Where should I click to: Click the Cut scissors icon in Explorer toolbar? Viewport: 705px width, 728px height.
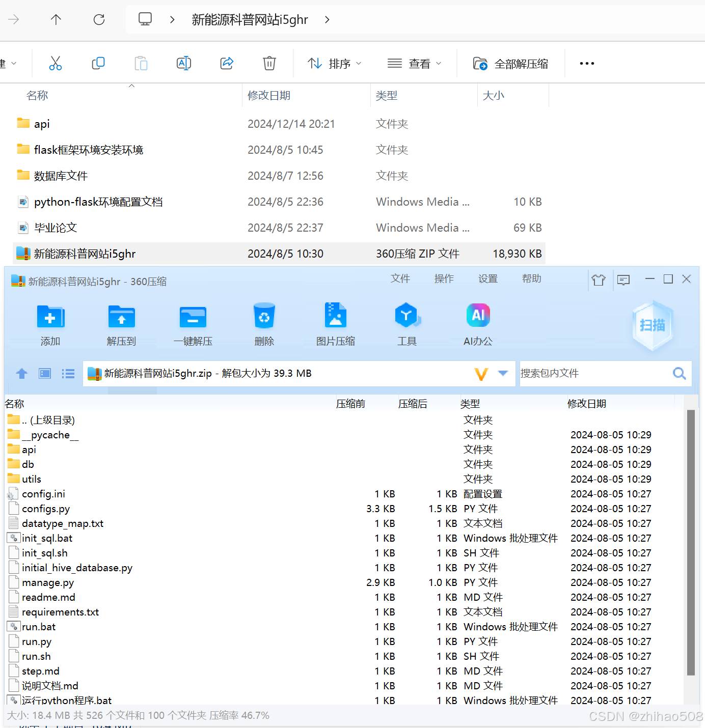[55, 63]
